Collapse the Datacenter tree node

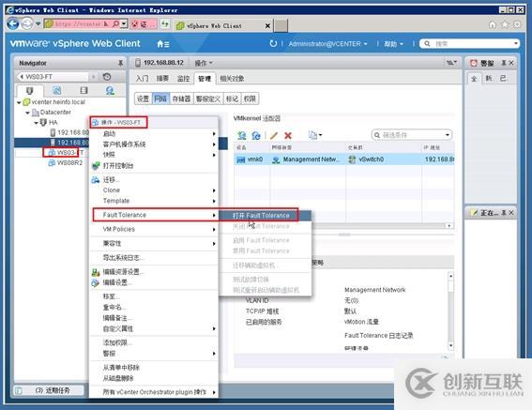pyautogui.click(x=28, y=113)
